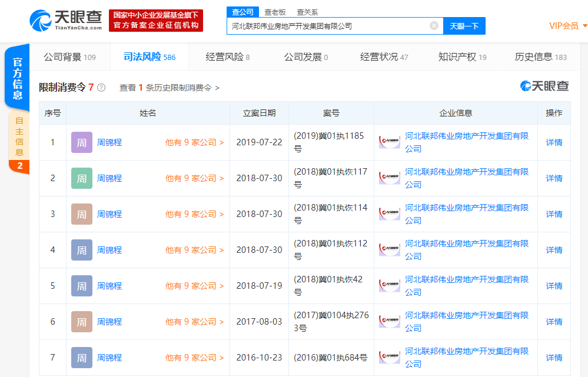
Task: Click company logo thumbnail in row 1
Action: [390, 142]
